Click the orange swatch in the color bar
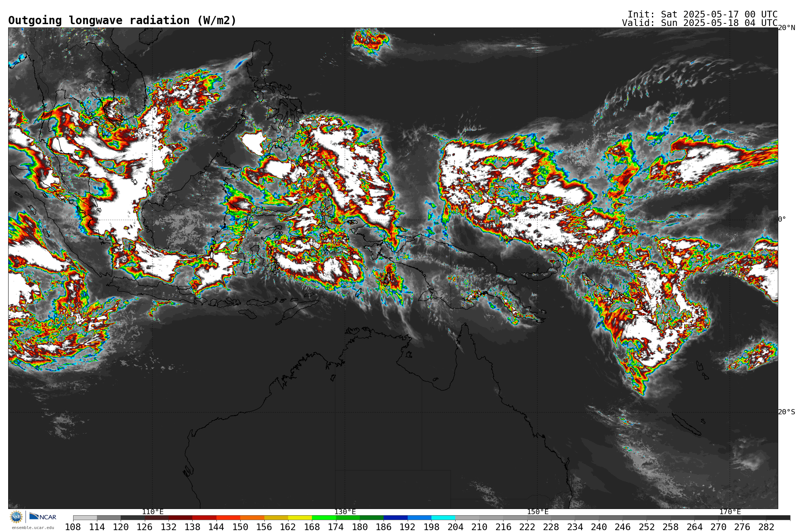The height and width of the screenshot is (532, 802). [252, 518]
